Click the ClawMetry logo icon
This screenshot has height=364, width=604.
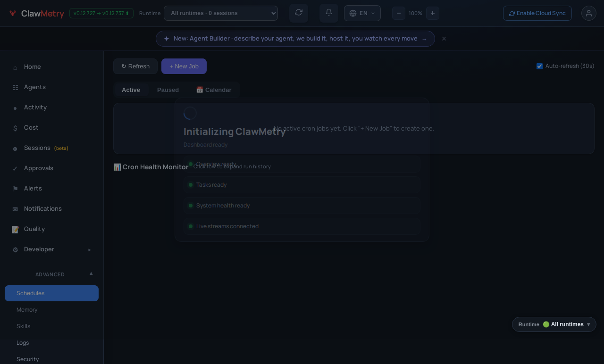click(x=13, y=13)
